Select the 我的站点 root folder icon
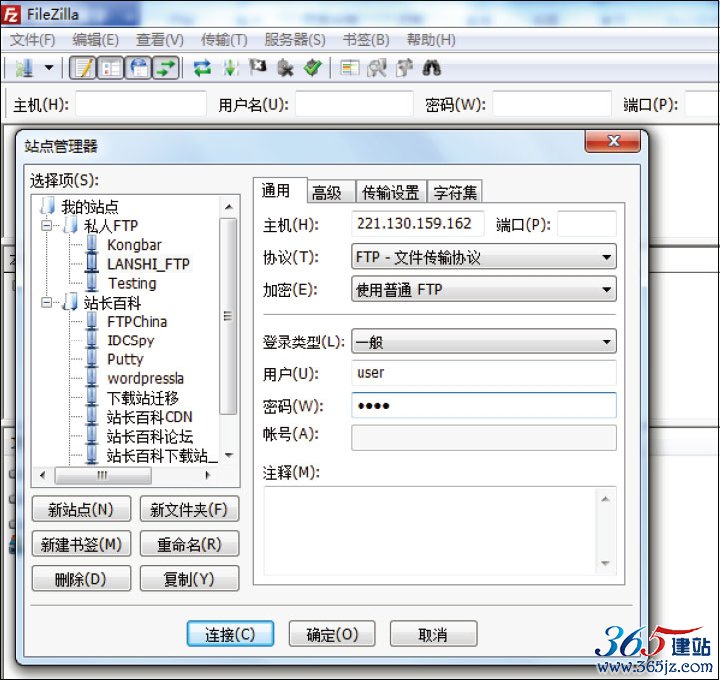 click(x=48, y=206)
